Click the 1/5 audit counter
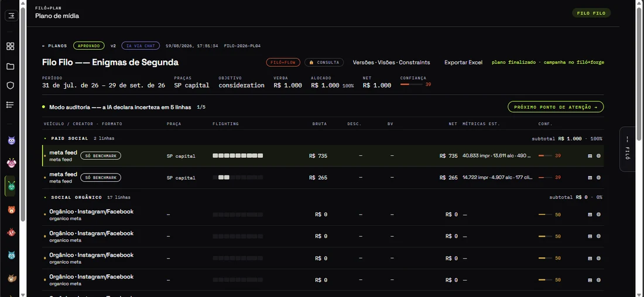Image resolution: width=644 pixels, height=297 pixels. pyautogui.click(x=201, y=107)
